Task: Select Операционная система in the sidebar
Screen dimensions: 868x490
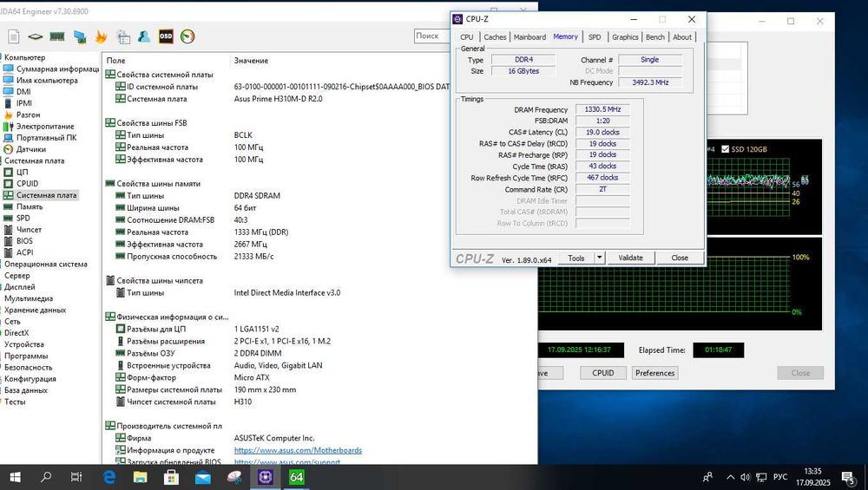Action: point(46,265)
